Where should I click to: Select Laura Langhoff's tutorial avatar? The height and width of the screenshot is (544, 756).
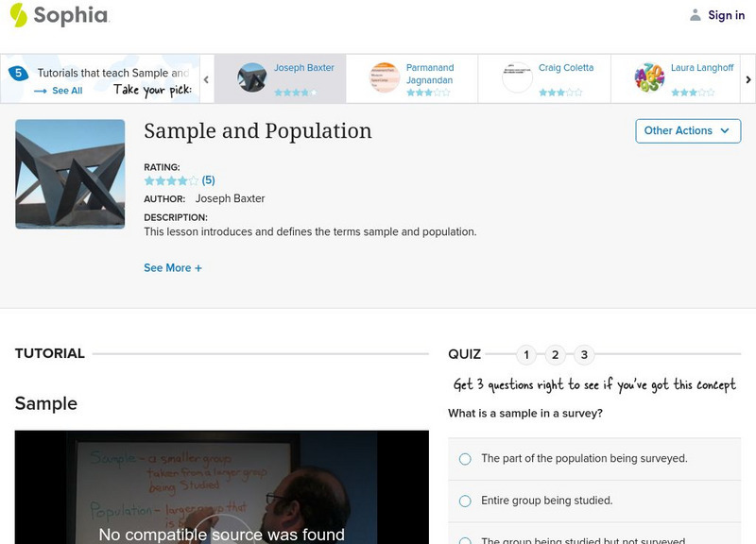[x=649, y=77]
